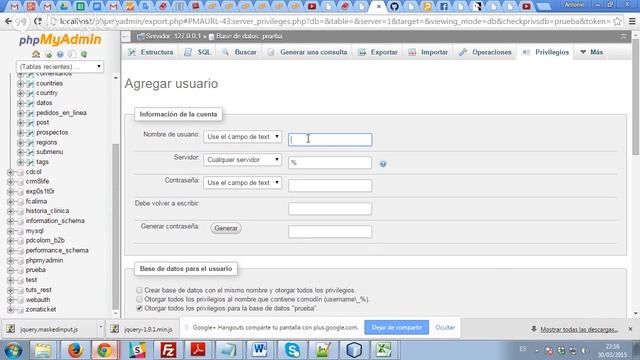
Task: Open the Más tab dropdown
Action: click(x=591, y=52)
